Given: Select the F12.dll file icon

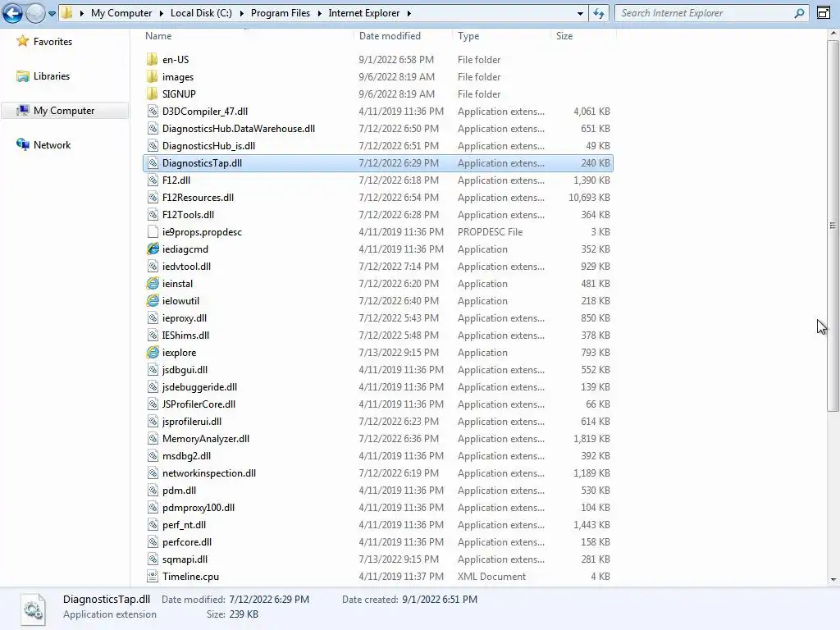Looking at the screenshot, I should tap(153, 180).
